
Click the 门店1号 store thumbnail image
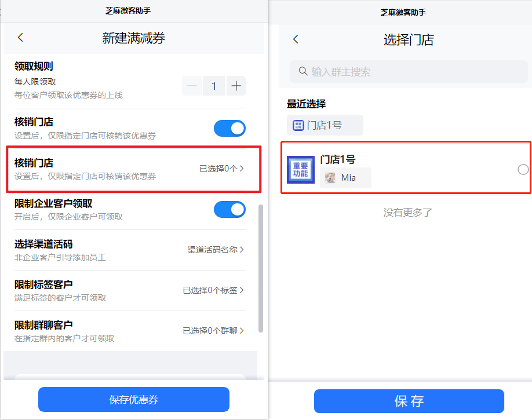click(301, 170)
